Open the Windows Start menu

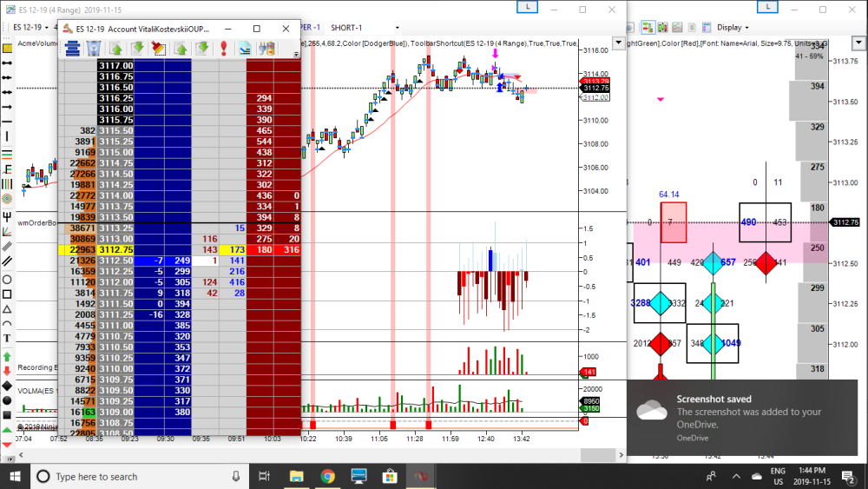pos(15,476)
